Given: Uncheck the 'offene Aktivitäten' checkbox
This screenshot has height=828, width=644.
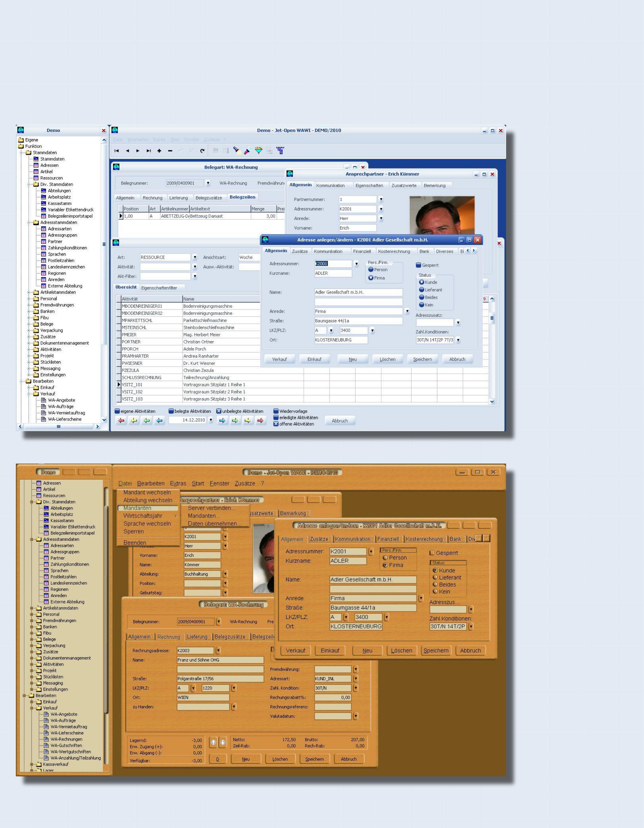Looking at the screenshot, I should [x=276, y=424].
